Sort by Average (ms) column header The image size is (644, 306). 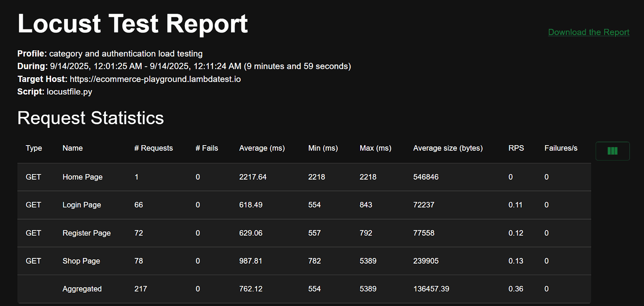tap(262, 148)
